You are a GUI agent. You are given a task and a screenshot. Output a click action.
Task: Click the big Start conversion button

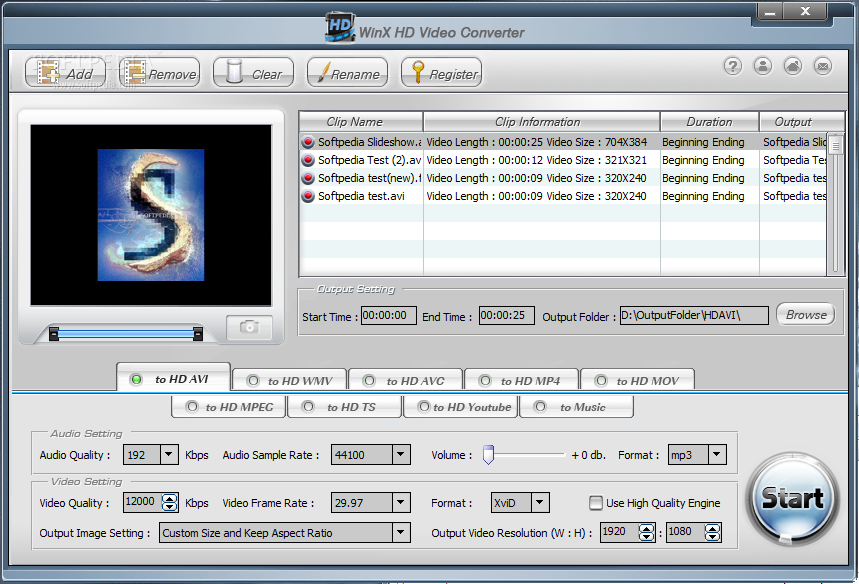(792, 498)
